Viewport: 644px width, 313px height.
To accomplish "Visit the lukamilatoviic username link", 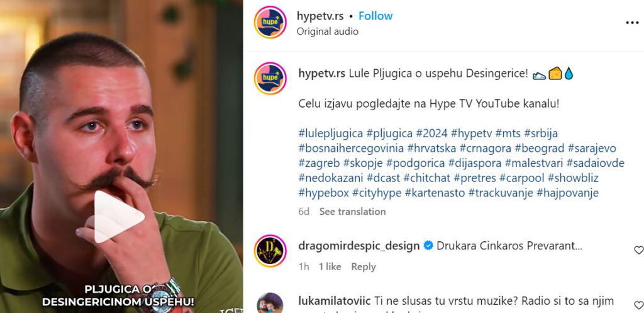I will click(335, 300).
